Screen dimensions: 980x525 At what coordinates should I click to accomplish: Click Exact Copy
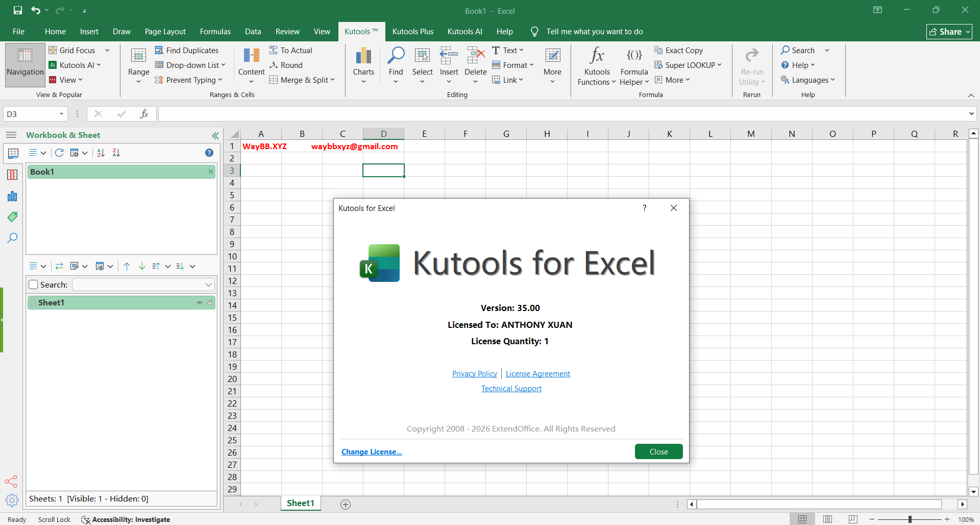(x=679, y=50)
